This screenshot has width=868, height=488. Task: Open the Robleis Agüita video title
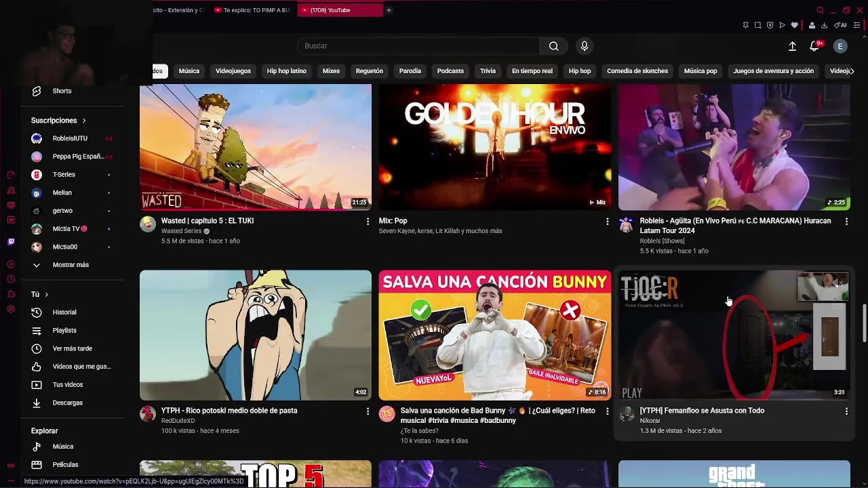[736, 226]
